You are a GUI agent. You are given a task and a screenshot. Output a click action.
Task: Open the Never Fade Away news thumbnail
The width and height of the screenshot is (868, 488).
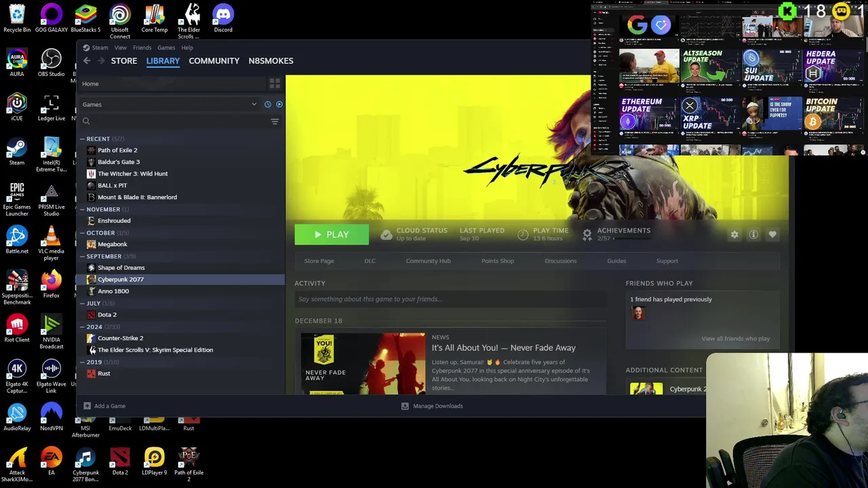pos(363,364)
